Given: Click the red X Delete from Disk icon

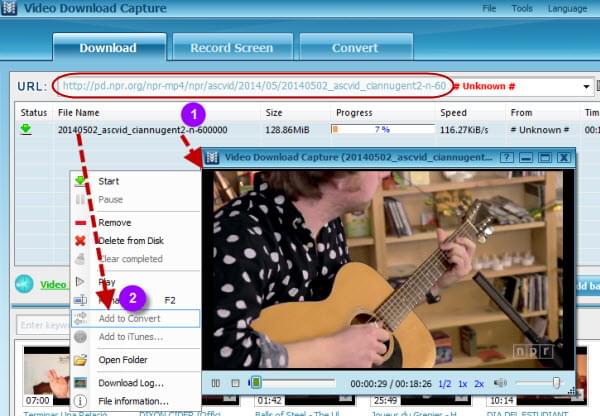Looking at the screenshot, I should [x=80, y=241].
